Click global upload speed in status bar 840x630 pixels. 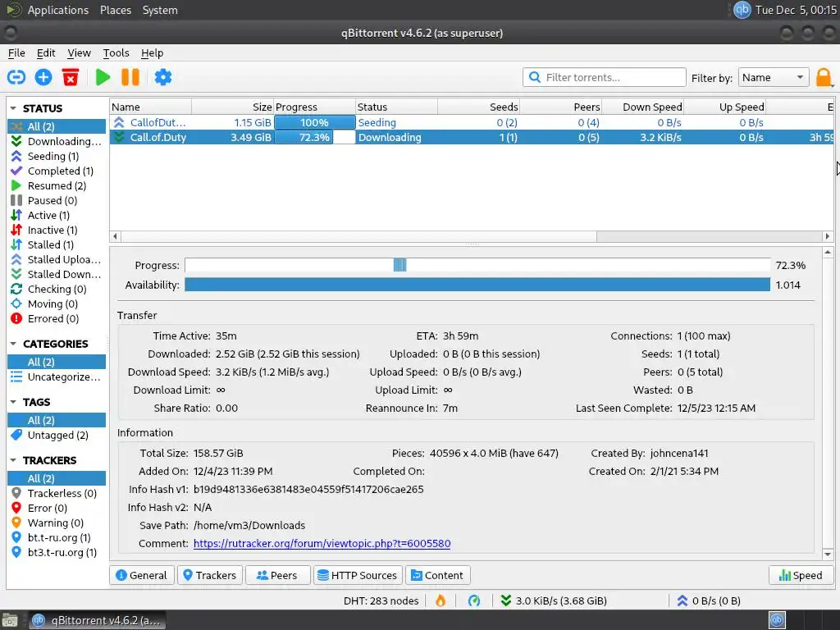click(709, 600)
